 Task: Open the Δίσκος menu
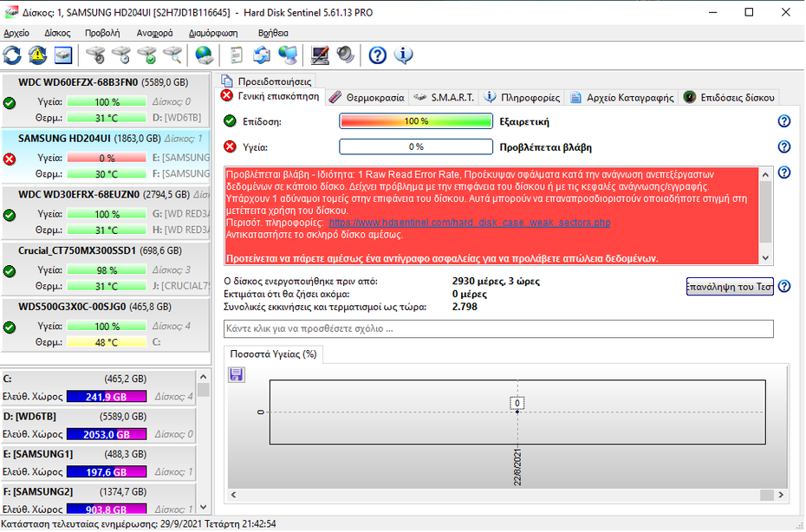click(57, 33)
